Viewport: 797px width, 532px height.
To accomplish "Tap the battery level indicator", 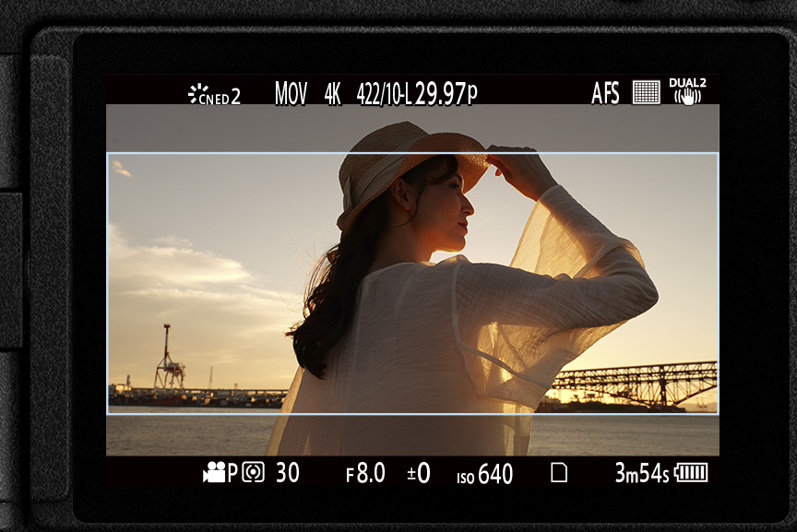I will [x=691, y=473].
